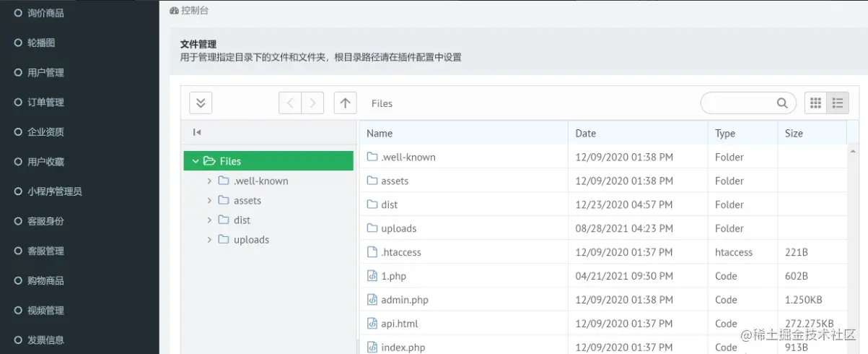Click the 1.php code file icon
868x354 pixels.
(372, 276)
